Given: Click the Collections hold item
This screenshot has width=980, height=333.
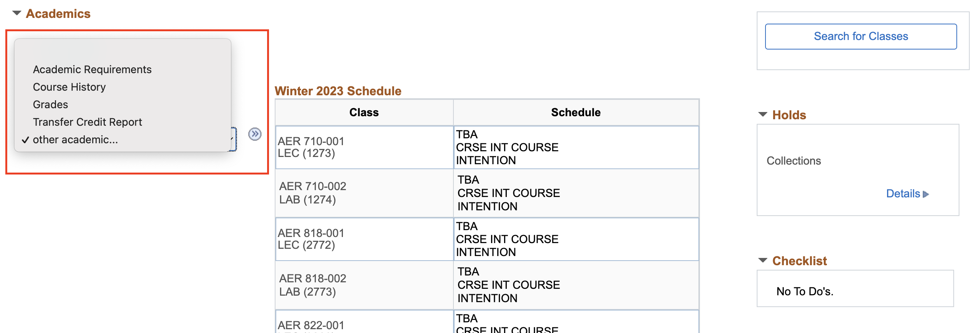Looking at the screenshot, I should [x=794, y=161].
